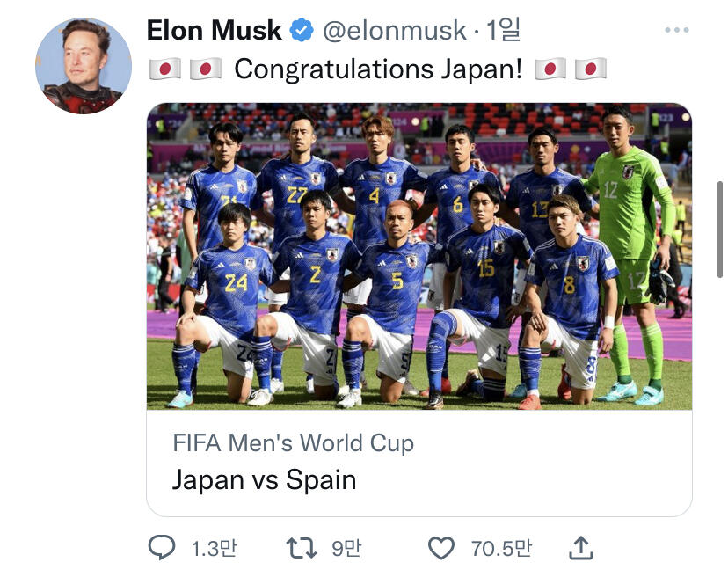Click the rightmost Japan flag emoji

pyautogui.click(x=591, y=69)
